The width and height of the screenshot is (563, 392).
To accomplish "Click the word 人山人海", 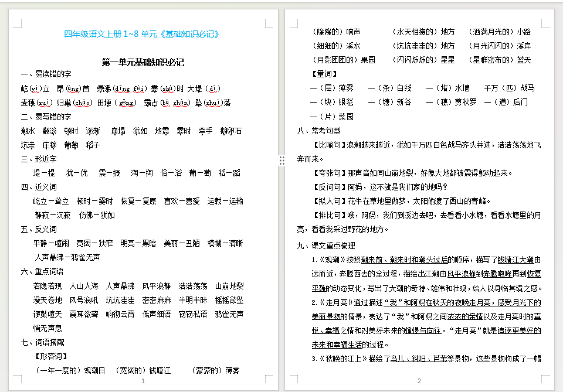I will point(84,286).
